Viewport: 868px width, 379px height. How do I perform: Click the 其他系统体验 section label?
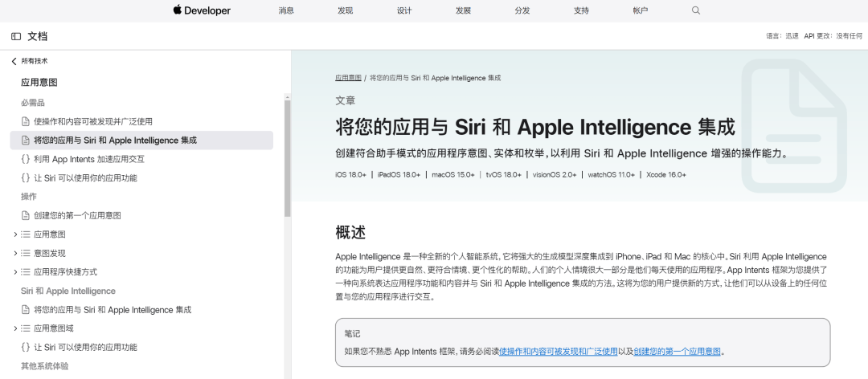coord(45,366)
